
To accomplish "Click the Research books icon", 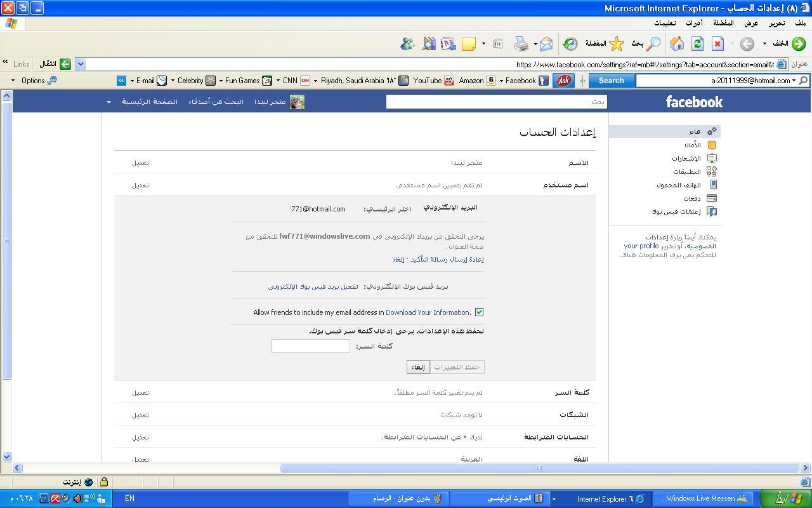I will [429, 44].
